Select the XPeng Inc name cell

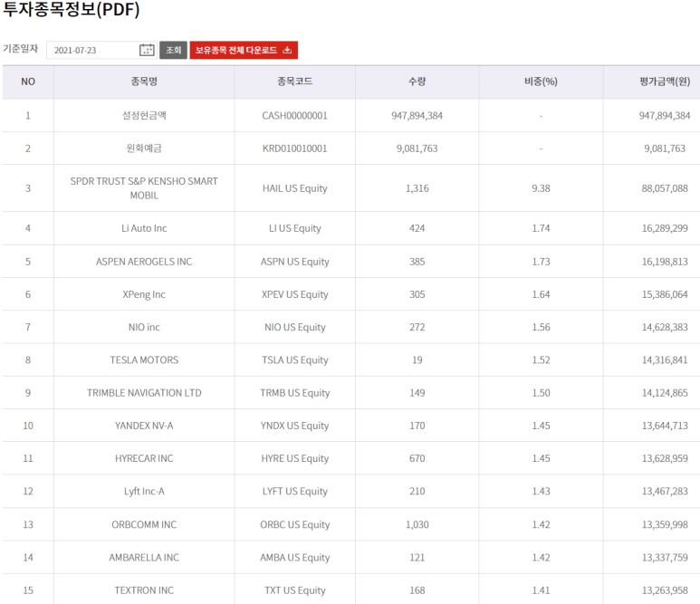pos(144,294)
